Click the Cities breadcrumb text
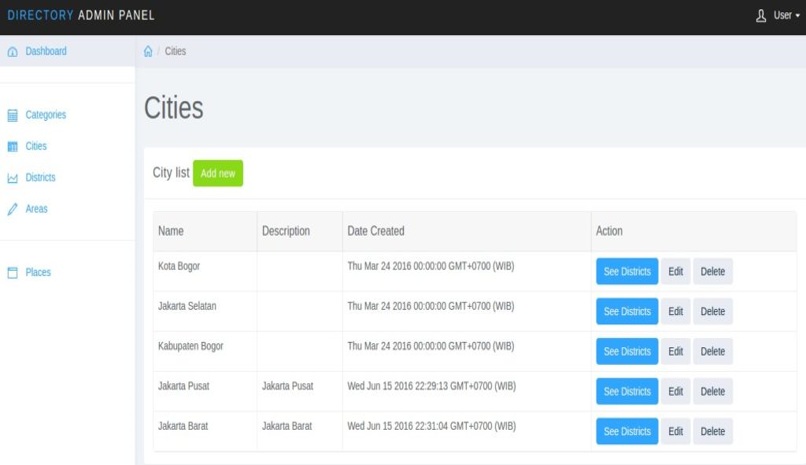 [x=175, y=52]
